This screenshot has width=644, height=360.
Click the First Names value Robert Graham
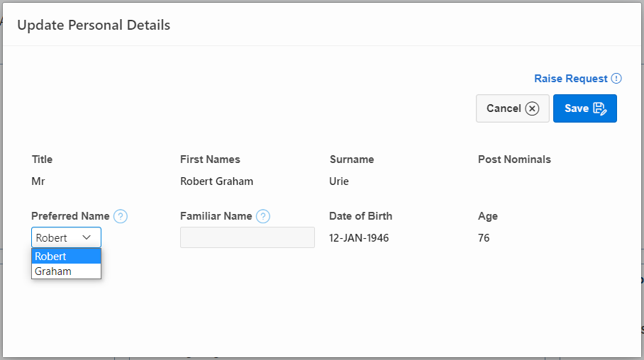click(216, 181)
